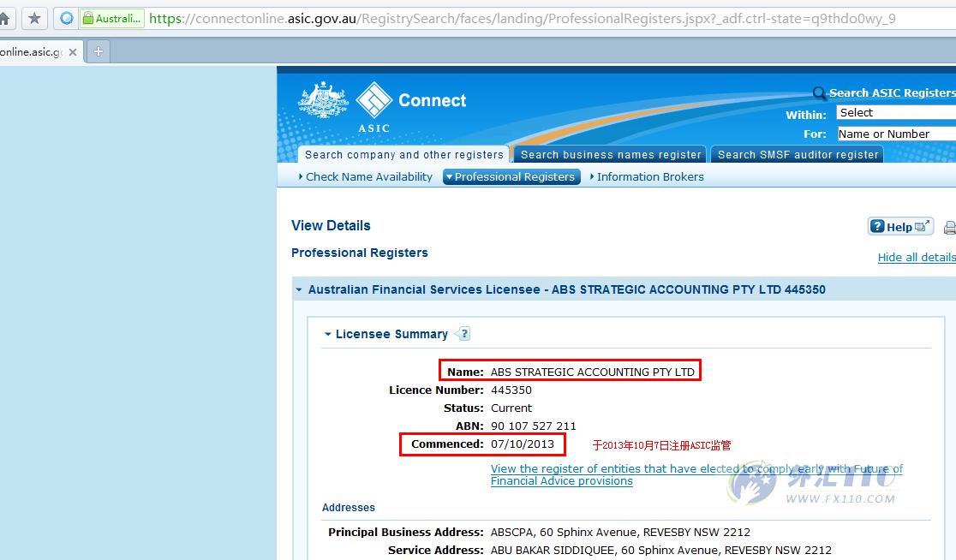
Task: Collapse the Australian Financial Services Licensee section
Action: click(299, 290)
